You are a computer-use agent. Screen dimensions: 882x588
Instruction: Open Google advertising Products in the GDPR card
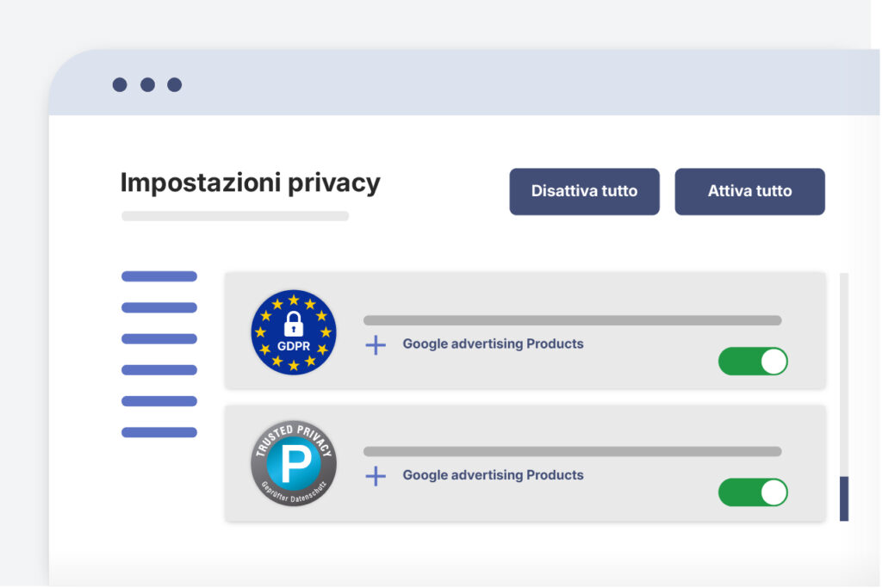493,344
